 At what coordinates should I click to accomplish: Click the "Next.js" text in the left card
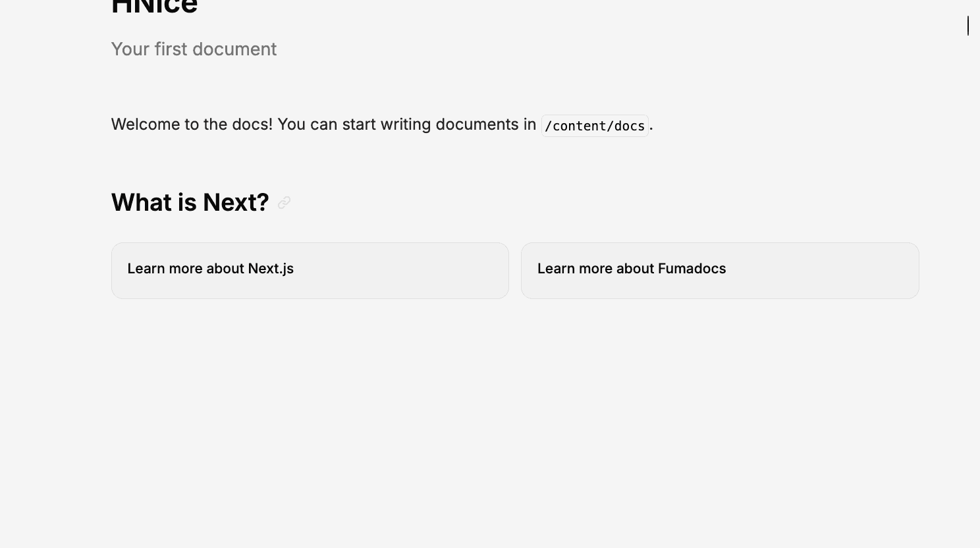271,269
